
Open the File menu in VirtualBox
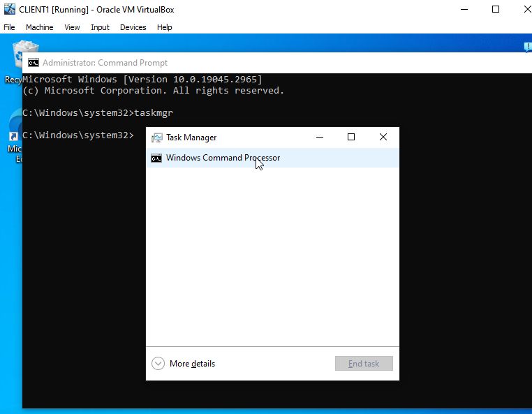(9, 27)
